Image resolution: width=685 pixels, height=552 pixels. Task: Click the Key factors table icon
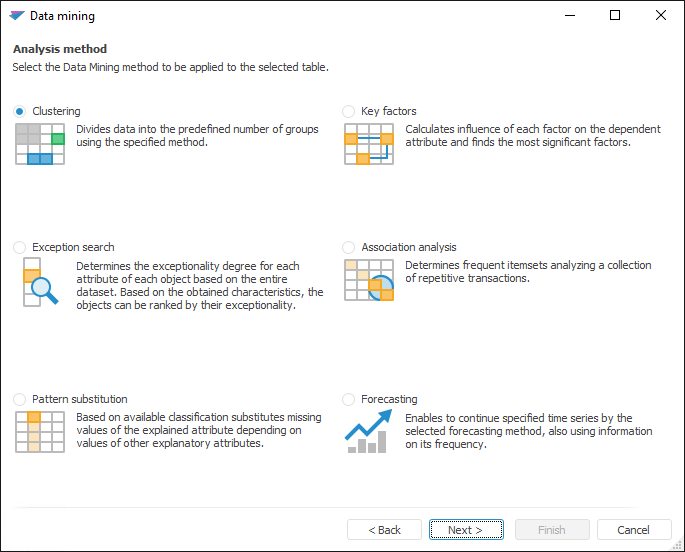(368, 143)
